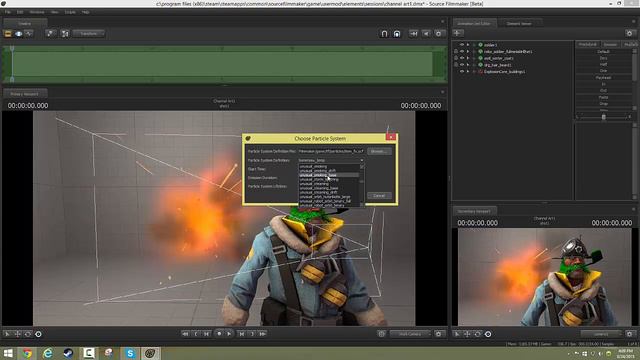Toggle visibility eye of stdl_soldier_coat1
Screen dimensions: 640x360
pos(462,58)
